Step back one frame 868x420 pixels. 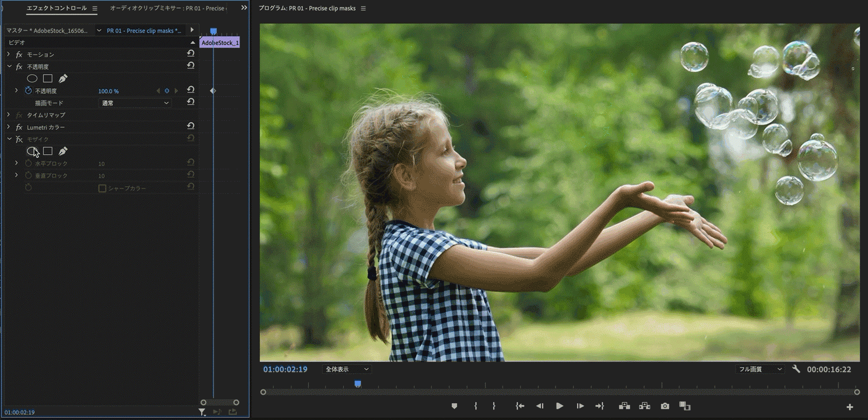click(539, 406)
